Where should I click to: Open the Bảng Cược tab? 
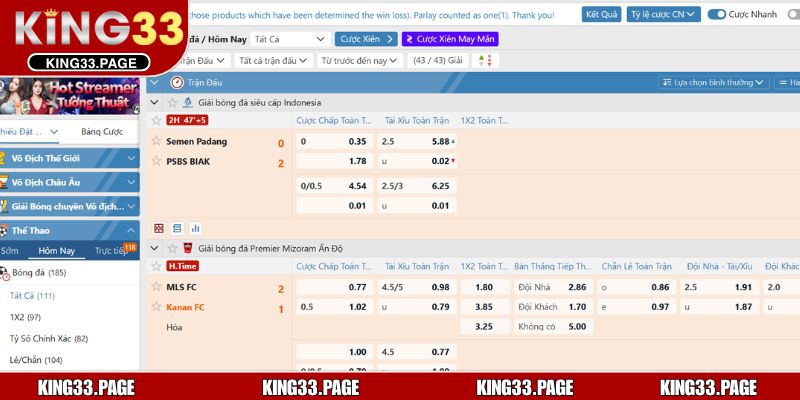pos(102,132)
